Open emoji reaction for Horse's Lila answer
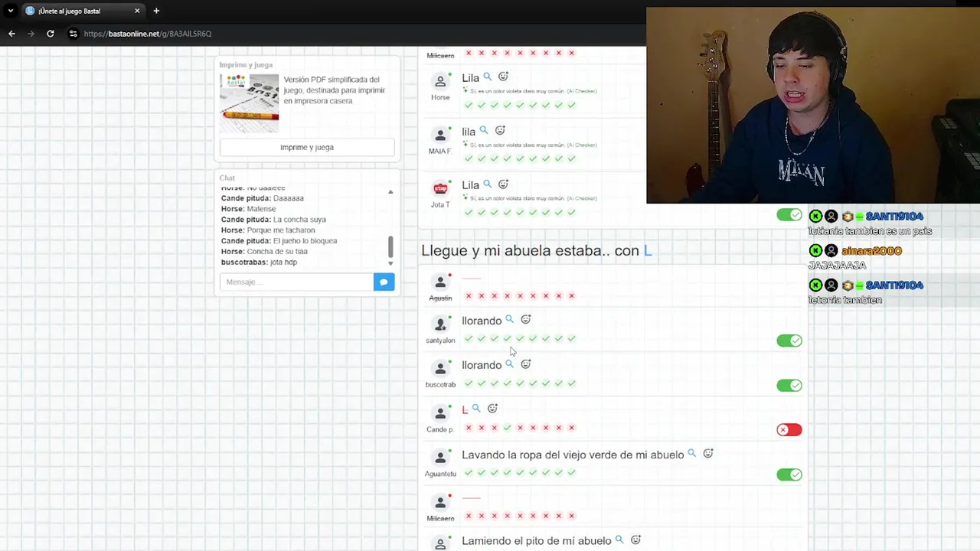The image size is (980, 551). click(x=503, y=77)
